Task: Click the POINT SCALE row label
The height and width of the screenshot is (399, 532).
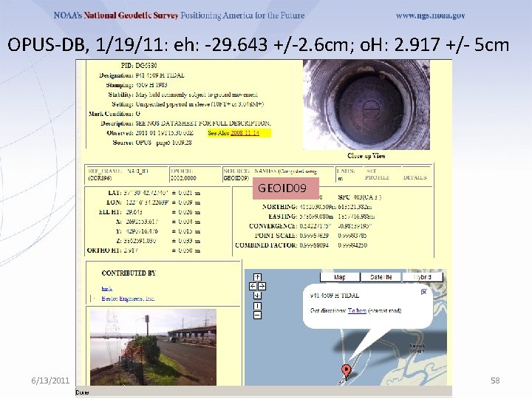Action: (276, 236)
